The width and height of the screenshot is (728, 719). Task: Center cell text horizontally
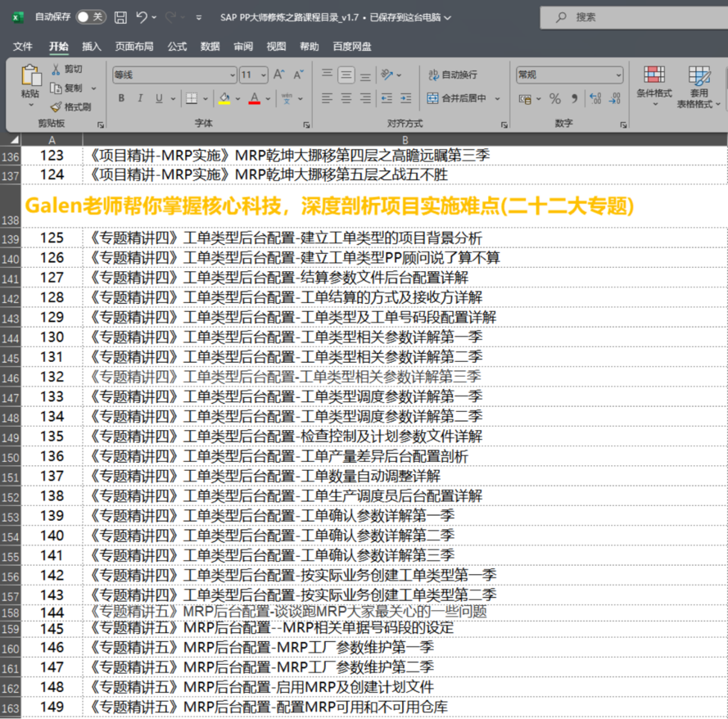pos(346,98)
